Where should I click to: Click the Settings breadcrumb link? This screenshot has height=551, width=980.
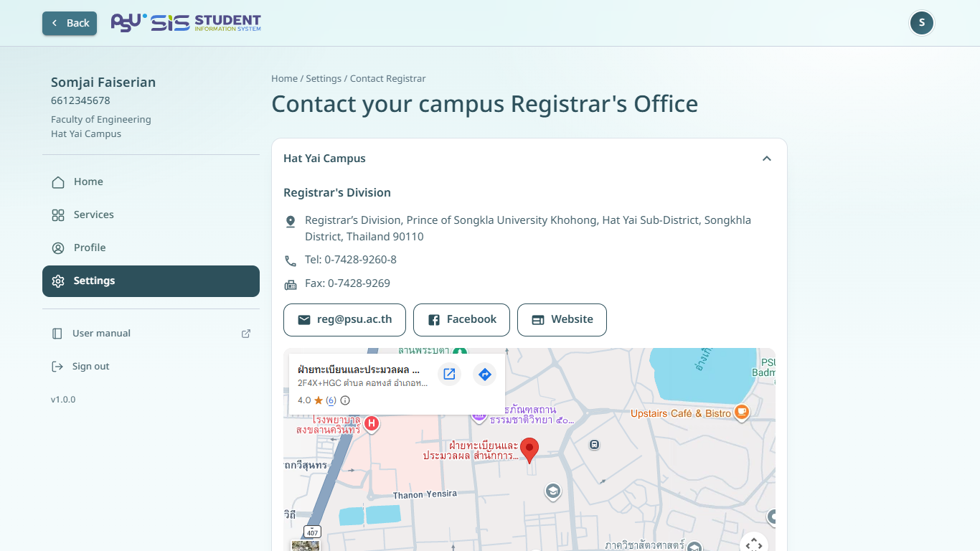(x=324, y=79)
